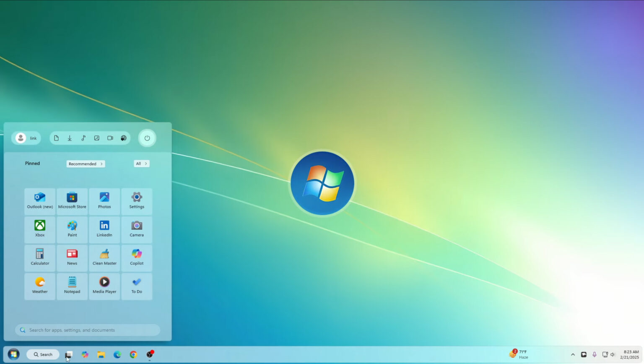Open the Weather app
Viewport: 644px width, 364px height.
[x=39, y=286]
